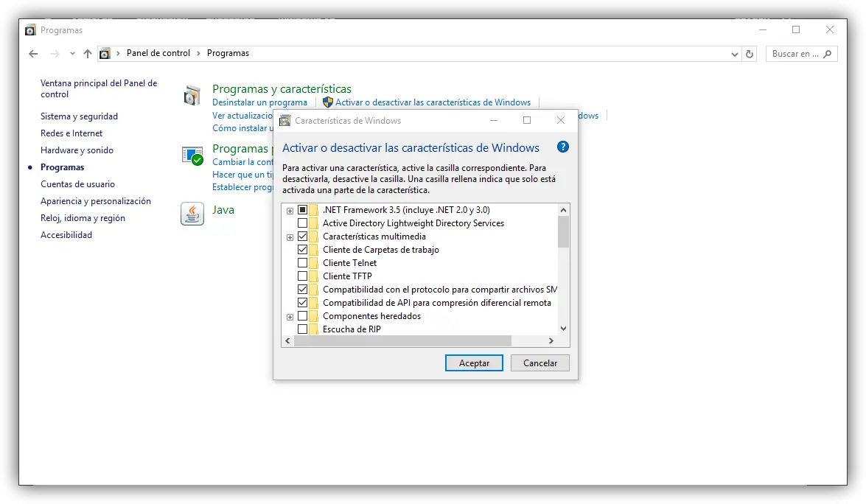This screenshot has height=504, width=866.
Task: Click the blue help question mark icon
Action: tap(563, 147)
